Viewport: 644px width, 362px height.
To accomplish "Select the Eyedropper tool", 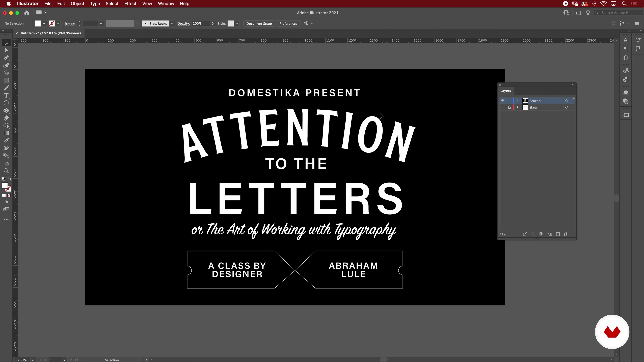I will [x=6, y=141].
